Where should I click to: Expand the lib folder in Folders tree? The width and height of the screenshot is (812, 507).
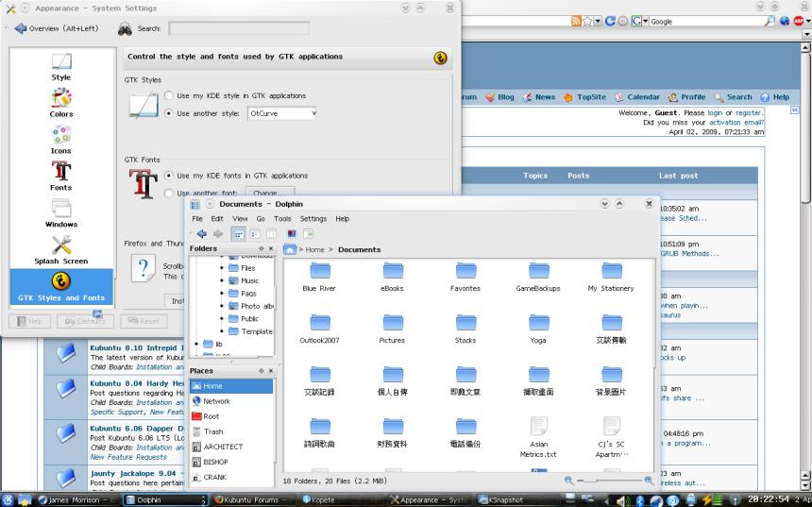click(195, 345)
